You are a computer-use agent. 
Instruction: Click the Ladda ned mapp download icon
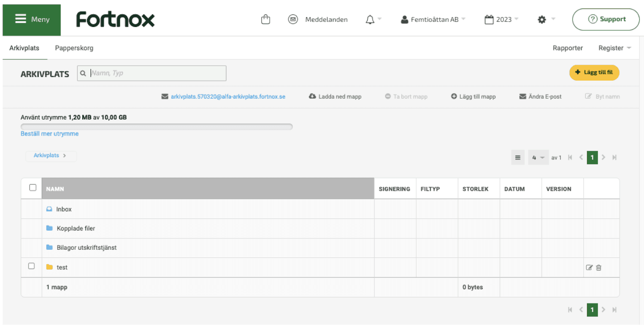pyautogui.click(x=312, y=97)
